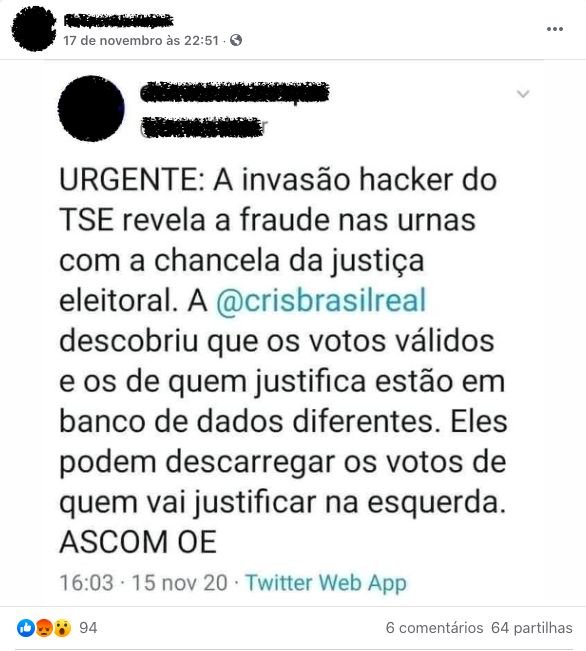
Task: Click the post timestamp 17 de novembro
Action: (x=141, y=40)
